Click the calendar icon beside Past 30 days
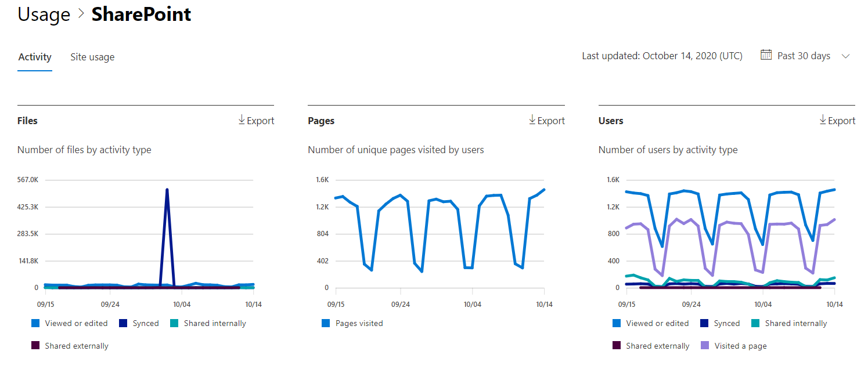 tap(766, 55)
